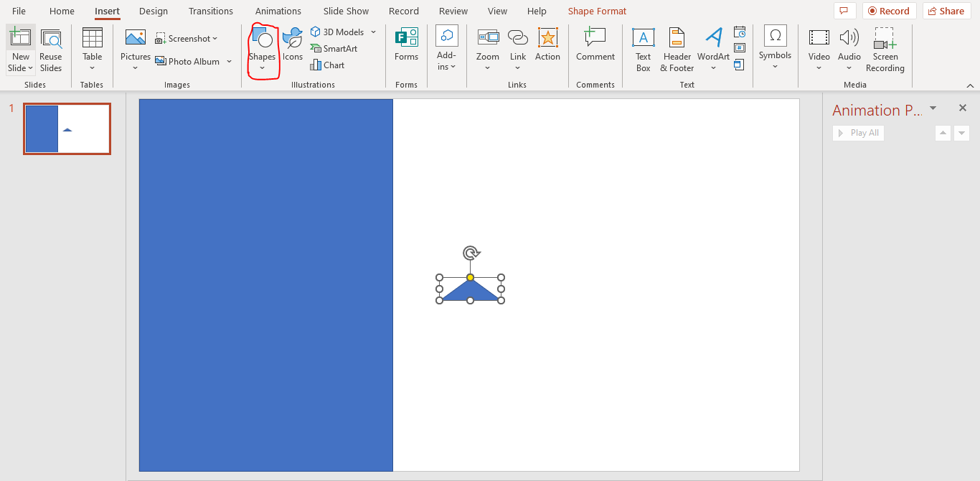The width and height of the screenshot is (980, 481).
Task: Open the Shapes gallery
Action: pos(262,50)
